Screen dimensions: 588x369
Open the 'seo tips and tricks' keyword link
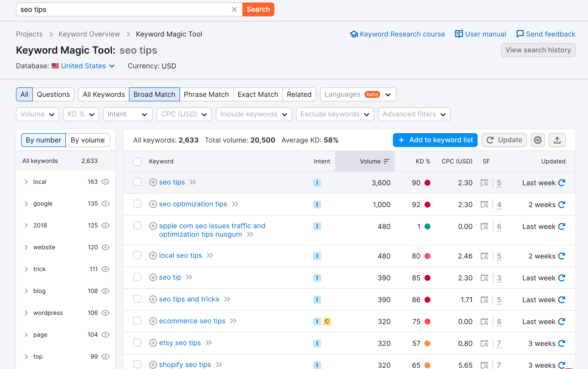(x=189, y=299)
